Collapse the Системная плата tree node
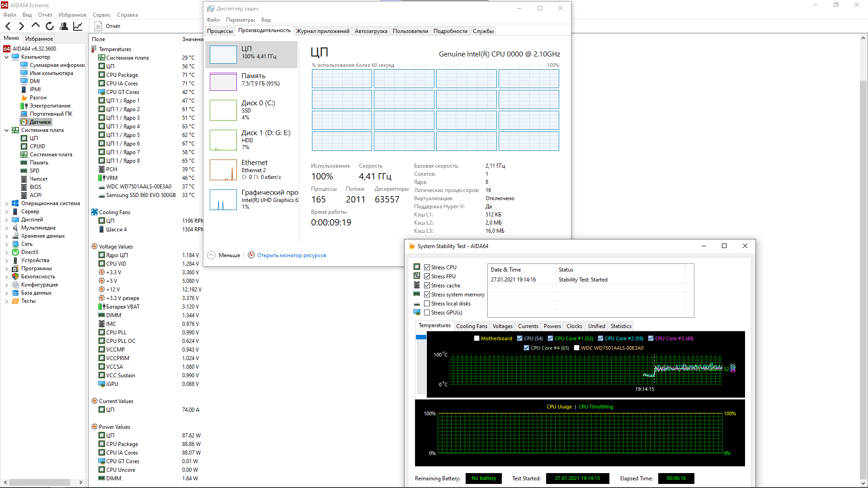The height and width of the screenshot is (488, 868). 6,131
